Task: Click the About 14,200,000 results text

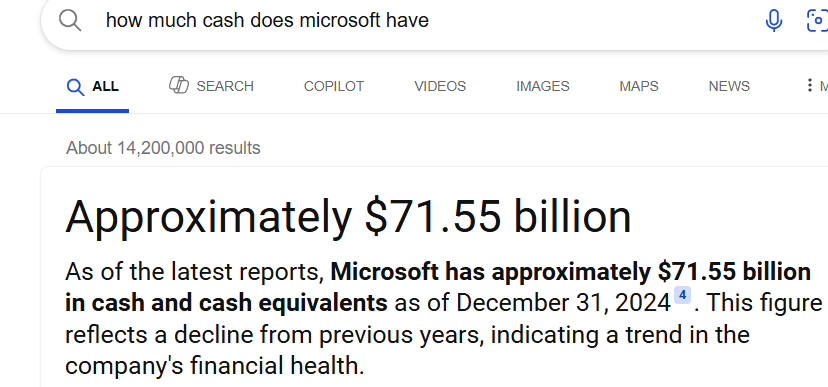Action: click(163, 148)
